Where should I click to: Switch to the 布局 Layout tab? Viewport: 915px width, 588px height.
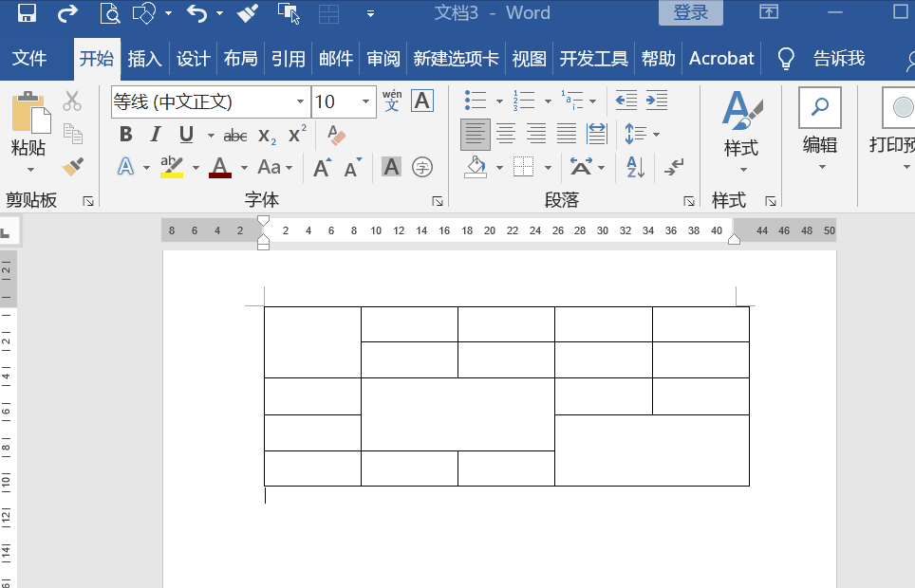240,59
